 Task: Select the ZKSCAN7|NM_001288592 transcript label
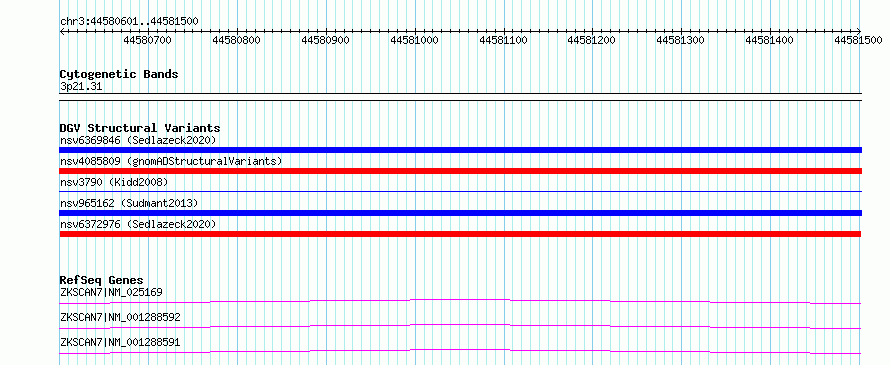[x=120, y=317]
